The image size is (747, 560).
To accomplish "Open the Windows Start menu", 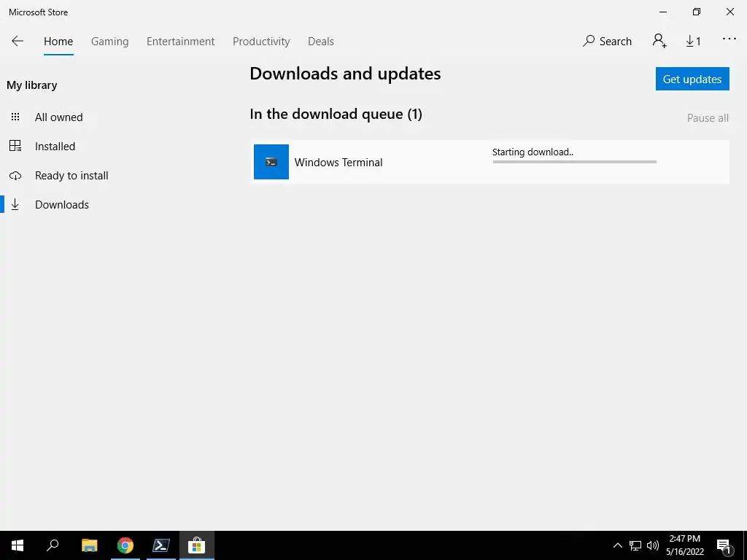I will (18, 545).
